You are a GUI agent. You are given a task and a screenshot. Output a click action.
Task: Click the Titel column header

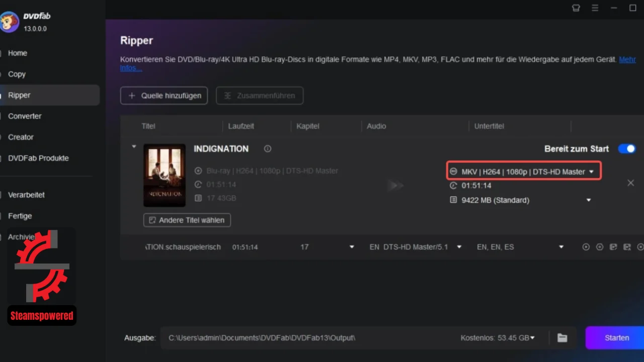coord(148,126)
